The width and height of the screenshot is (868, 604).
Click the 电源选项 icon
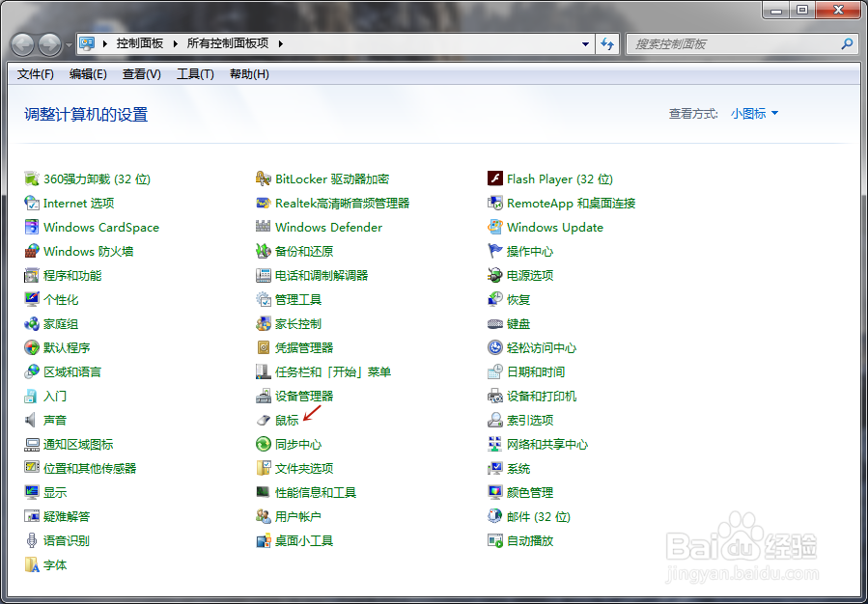[495, 275]
